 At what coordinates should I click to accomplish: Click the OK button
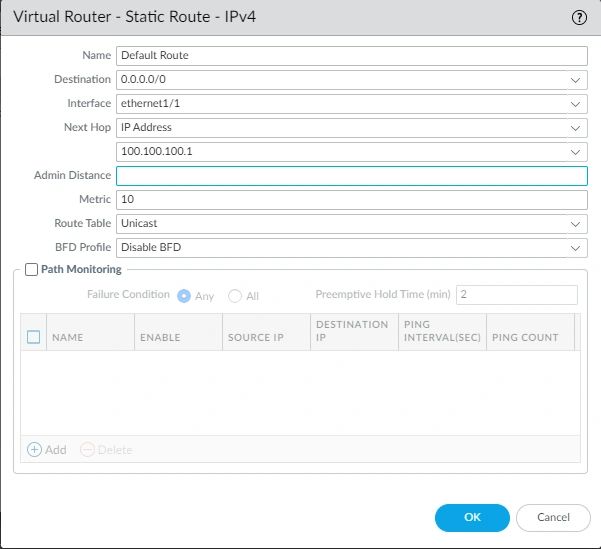(472, 517)
